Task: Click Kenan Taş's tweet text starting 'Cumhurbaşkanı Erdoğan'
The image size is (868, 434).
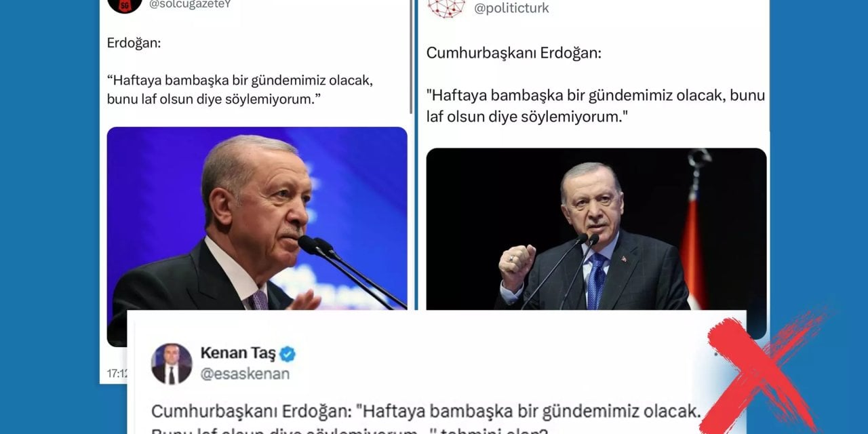Action: (x=425, y=422)
